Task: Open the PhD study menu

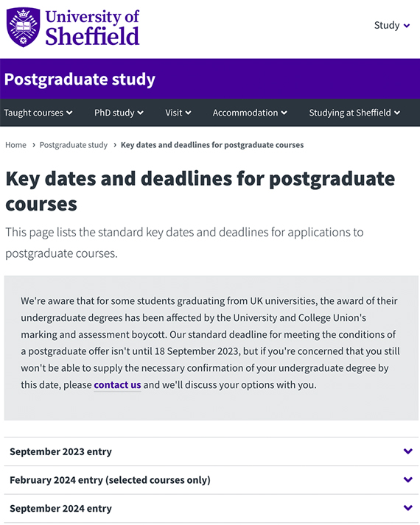Action: [x=119, y=113]
